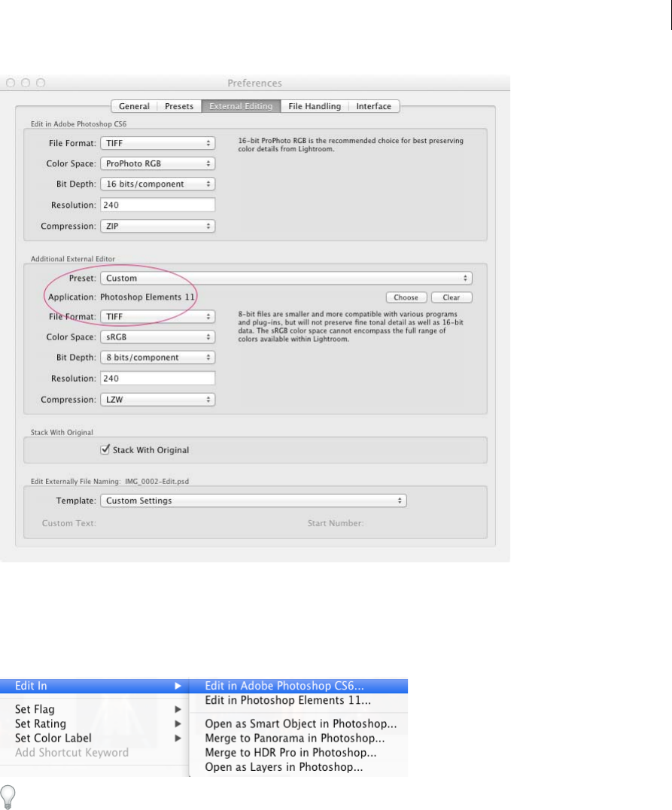The width and height of the screenshot is (672, 810).
Task: Open ProPhoto RGB Color Space dropdown
Action: [157, 163]
